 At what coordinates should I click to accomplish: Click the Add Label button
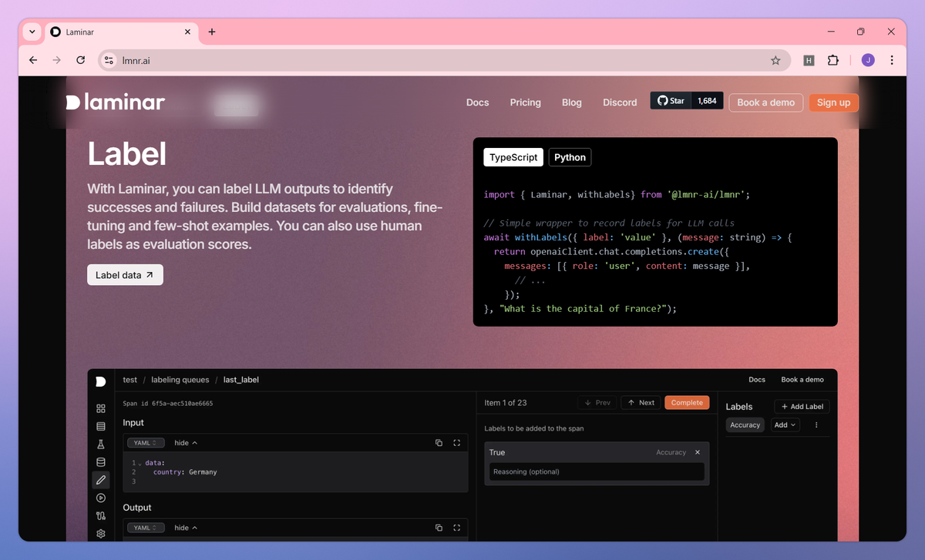point(802,407)
